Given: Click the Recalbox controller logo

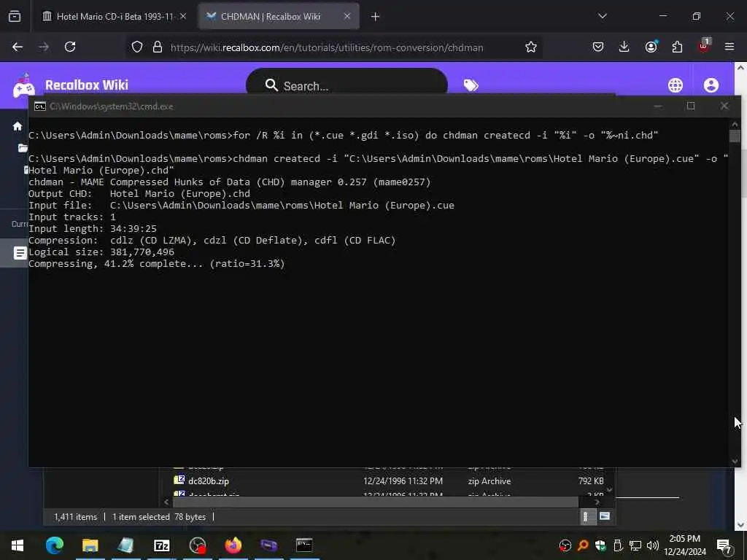Looking at the screenshot, I should click(24, 86).
